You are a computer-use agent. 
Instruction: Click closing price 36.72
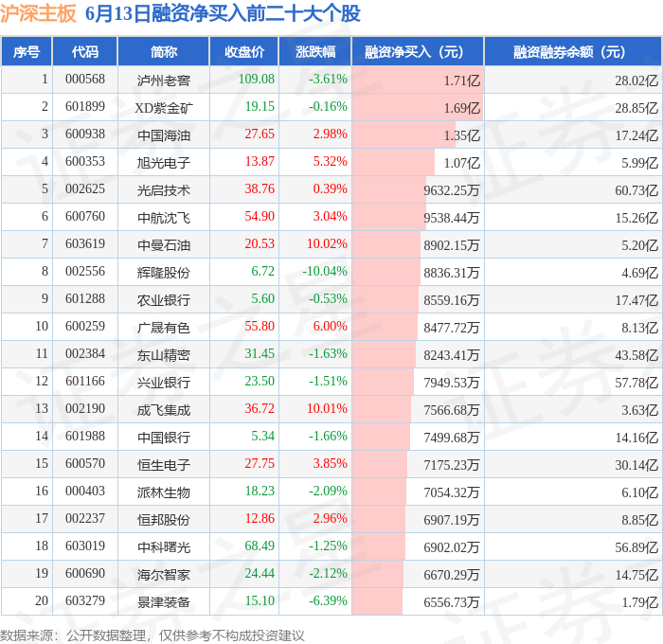click(260, 409)
